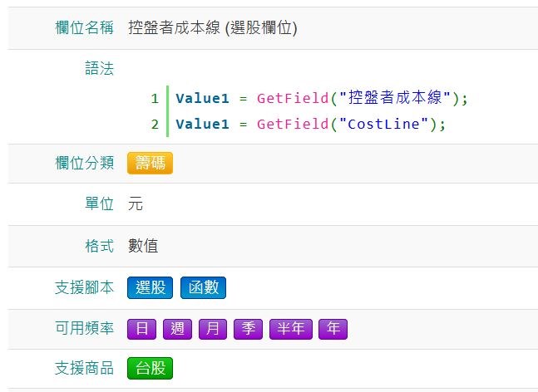The width and height of the screenshot is (538, 392).
Task: Click the GetField("控盤者成本線") code line
Action: click(322, 98)
